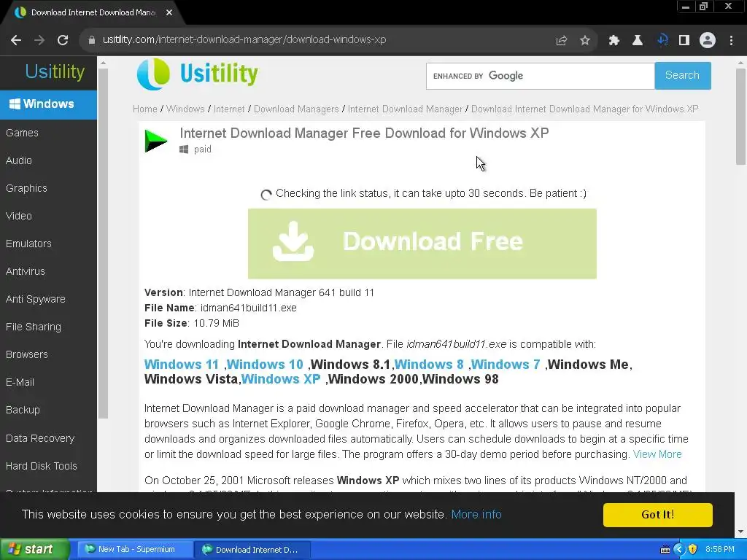This screenshot has height=560, width=747.
Task: Open the E-Mail sidebar category
Action: [x=20, y=382]
